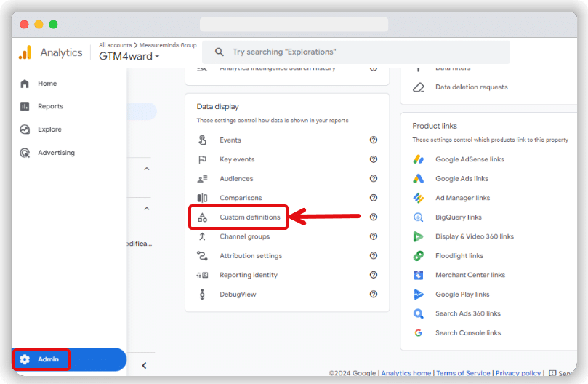Open Search Console links
Screen dimensions: 588x384
coord(468,333)
